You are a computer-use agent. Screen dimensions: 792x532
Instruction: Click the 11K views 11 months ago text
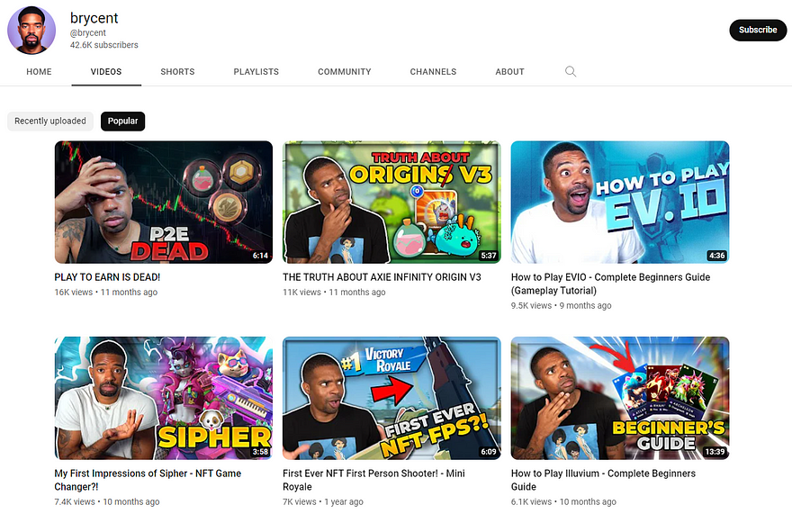[335, 292]
